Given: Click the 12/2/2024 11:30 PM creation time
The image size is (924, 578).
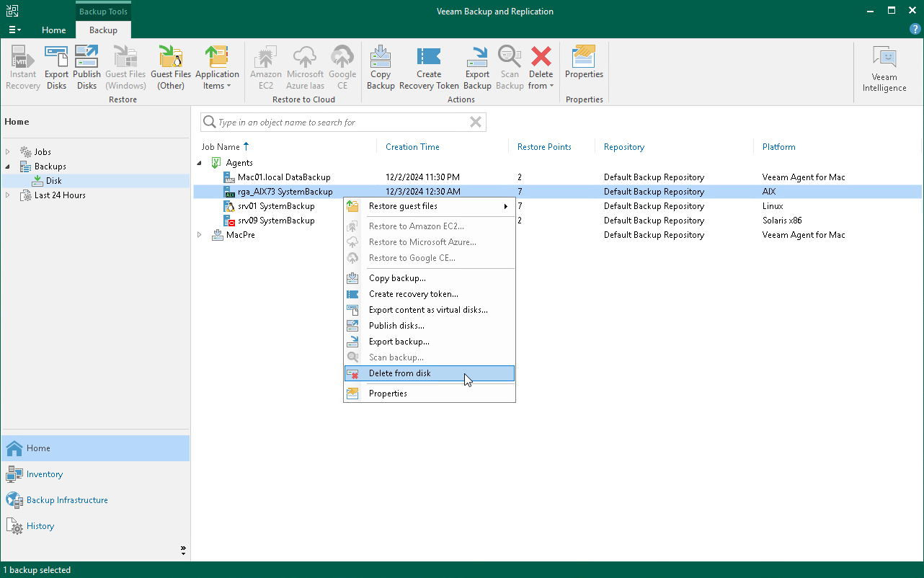Looking at the screenshot, I should 422,177.
